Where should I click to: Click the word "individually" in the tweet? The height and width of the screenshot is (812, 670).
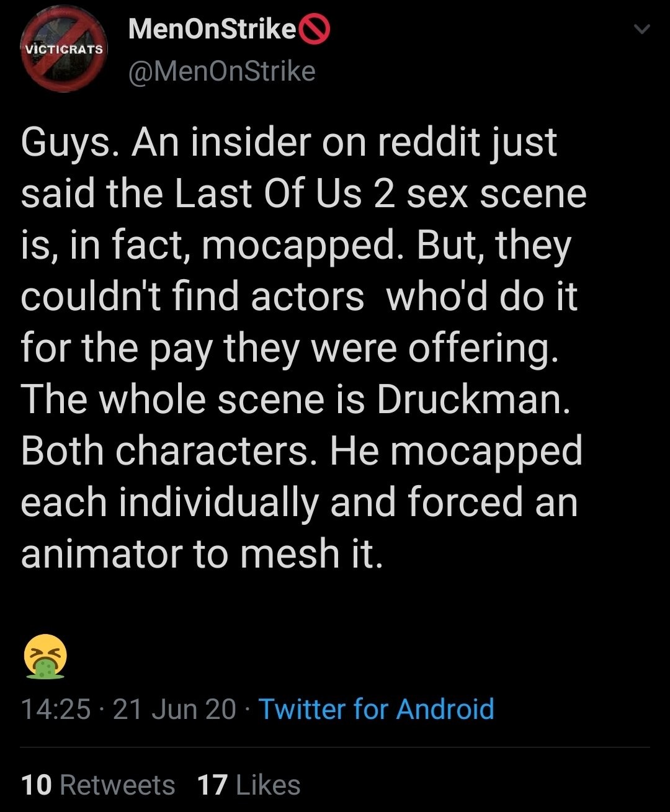coord(218,502)
